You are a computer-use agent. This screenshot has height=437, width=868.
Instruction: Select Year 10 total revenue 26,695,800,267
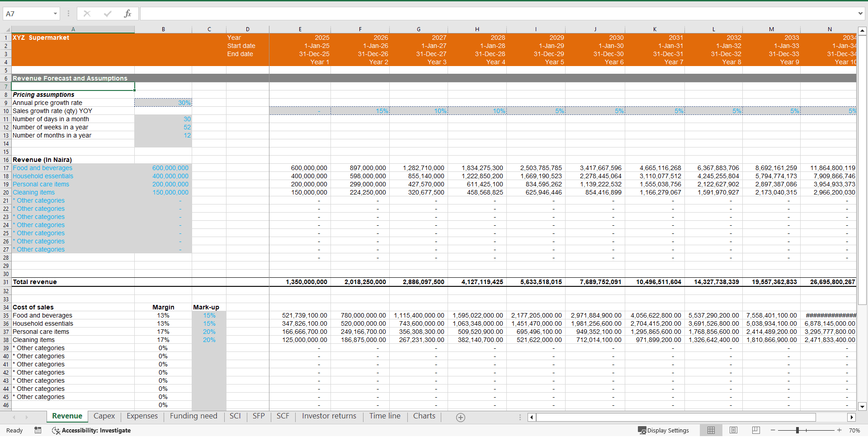pos(828,282)
